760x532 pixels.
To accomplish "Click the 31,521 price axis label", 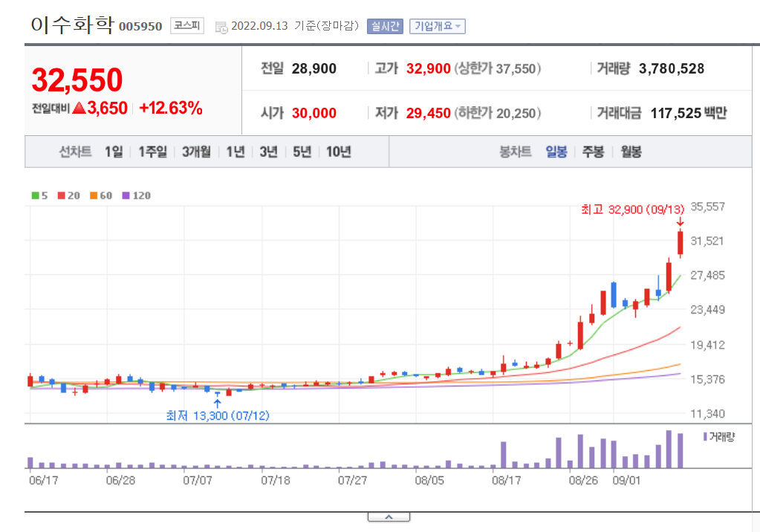I will (x=708, y=241).
